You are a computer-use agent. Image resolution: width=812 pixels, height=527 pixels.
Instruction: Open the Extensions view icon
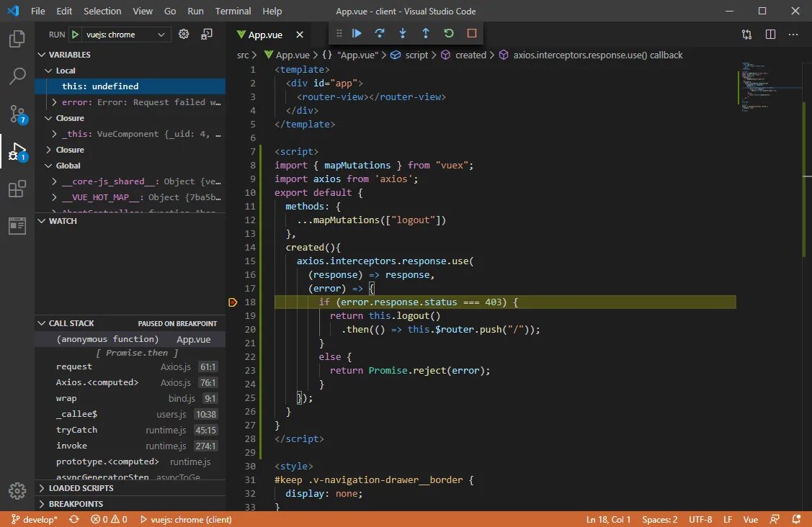pos(17,189)
